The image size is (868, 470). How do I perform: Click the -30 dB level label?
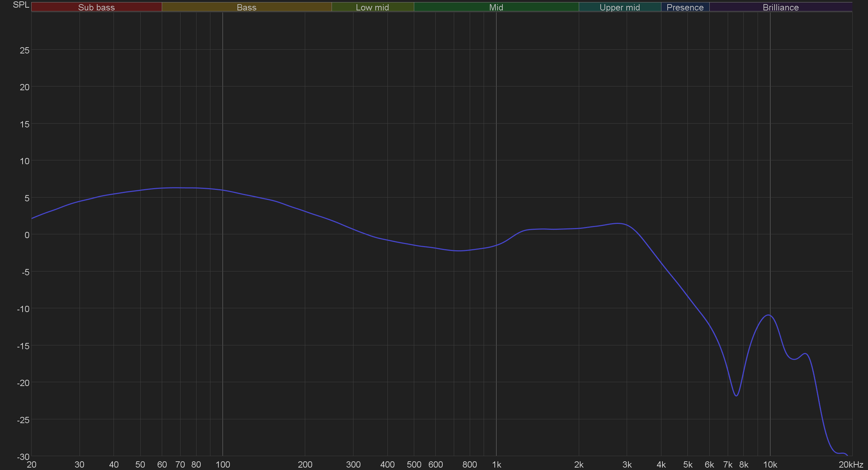point(23,457)
